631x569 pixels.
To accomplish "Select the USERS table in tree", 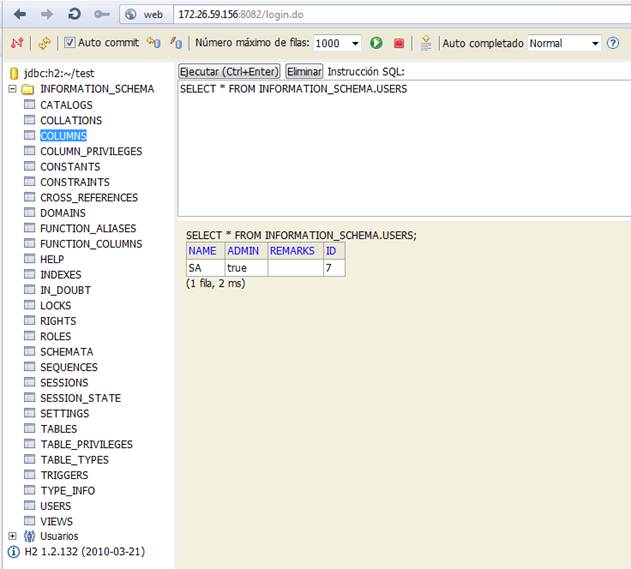I will point(55,506).
